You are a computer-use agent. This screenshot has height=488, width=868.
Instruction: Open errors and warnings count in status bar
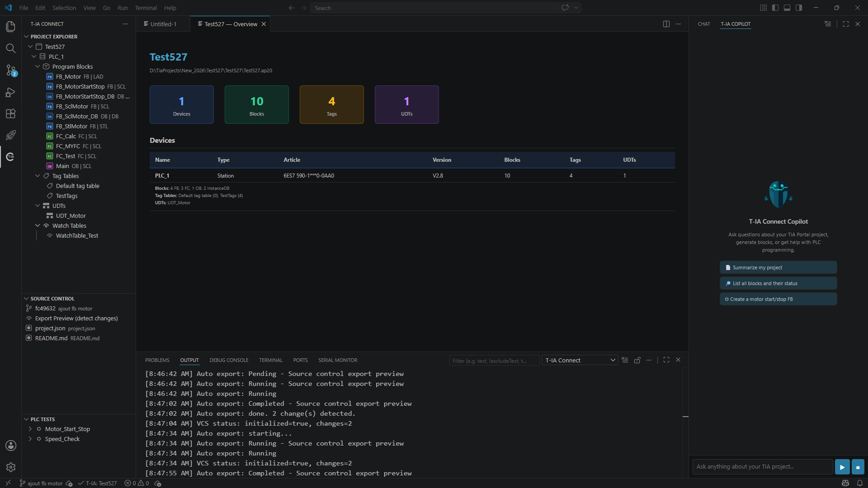pos(137,483)
